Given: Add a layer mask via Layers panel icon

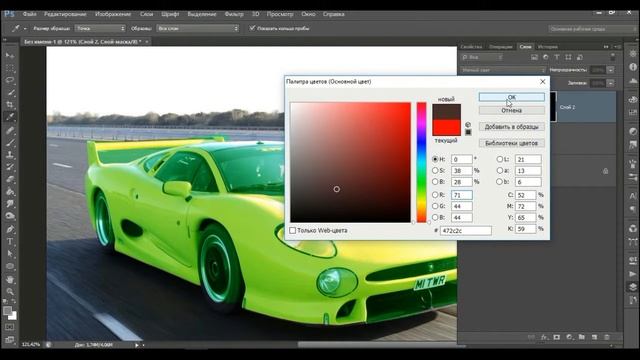Looking at the screenshot, I should tap(557, 337).
